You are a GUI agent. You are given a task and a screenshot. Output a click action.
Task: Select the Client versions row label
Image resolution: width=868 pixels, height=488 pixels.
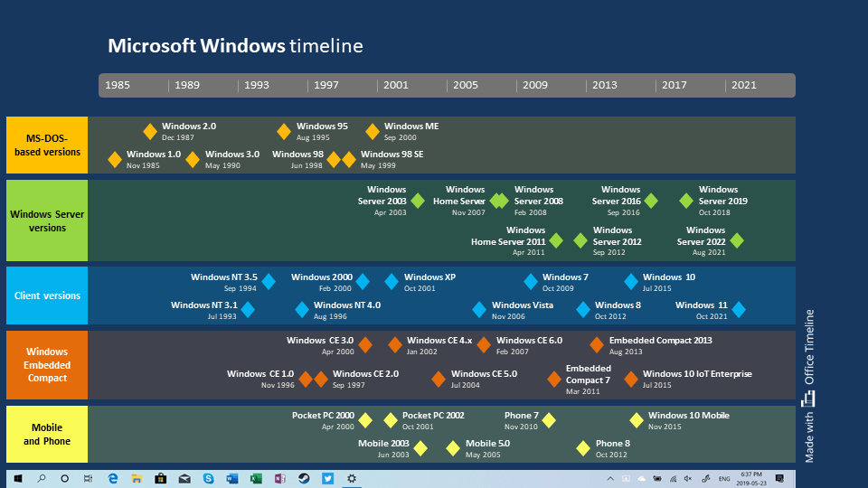[x=47, y=296]
